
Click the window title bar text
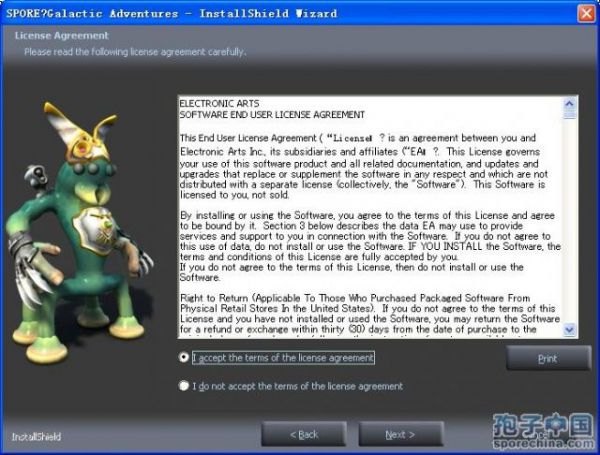tap(171, 13)
